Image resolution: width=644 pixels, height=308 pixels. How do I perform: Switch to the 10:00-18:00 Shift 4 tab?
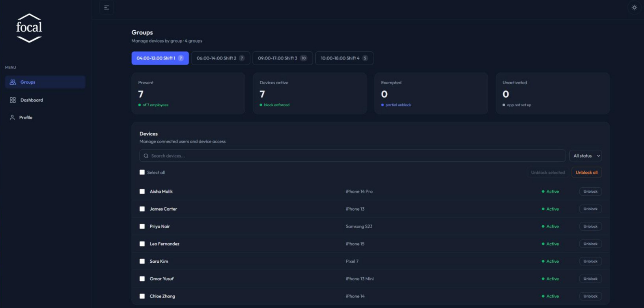(344, 58)
